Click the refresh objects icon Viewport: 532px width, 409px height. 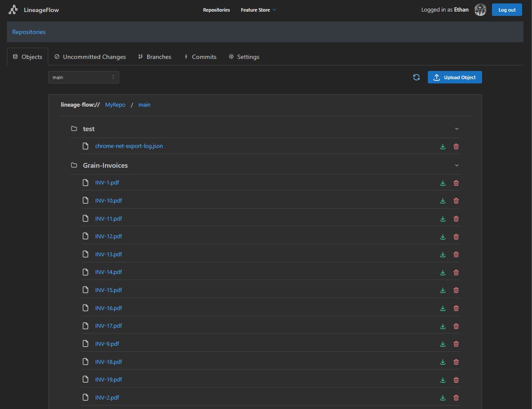(416, 77)
